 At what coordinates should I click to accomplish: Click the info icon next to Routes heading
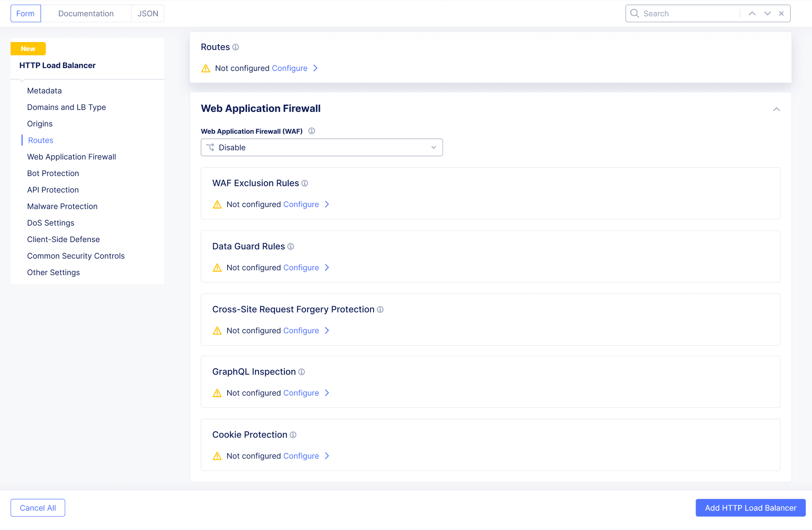(x=236, y=47)
